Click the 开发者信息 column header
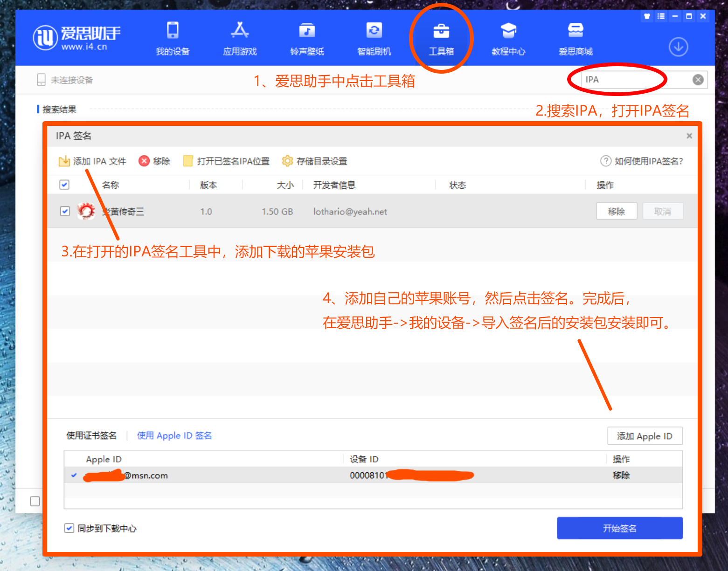 [x=334, y=185]
